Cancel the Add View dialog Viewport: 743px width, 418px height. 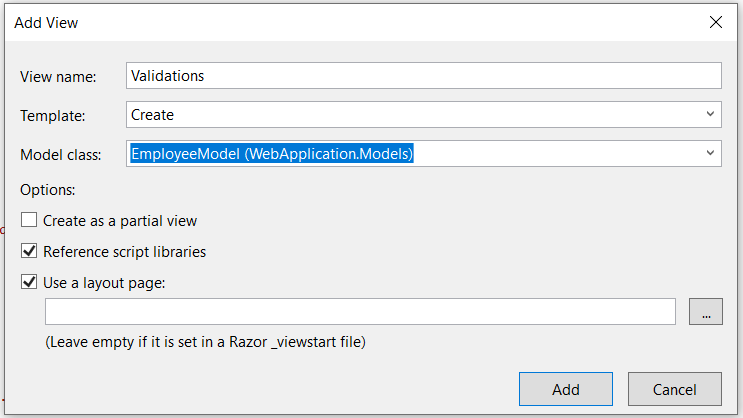tap(675, 389)
